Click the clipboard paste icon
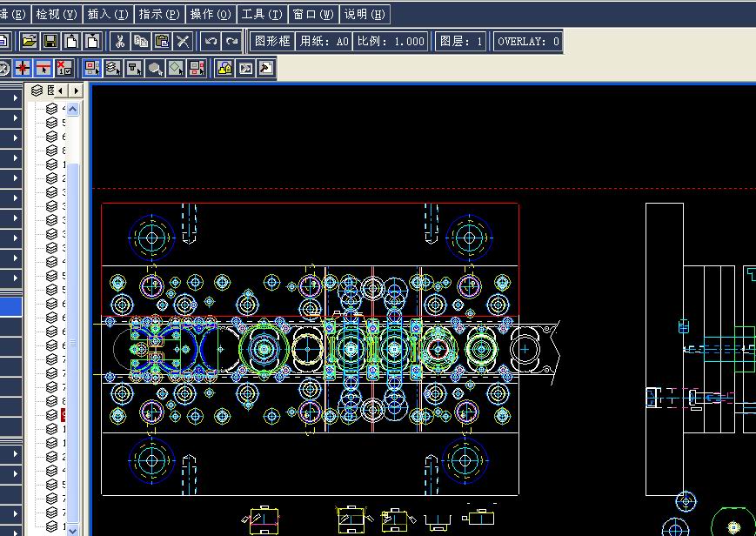Viewport: 756px width, 536px height. pos(162,42)
